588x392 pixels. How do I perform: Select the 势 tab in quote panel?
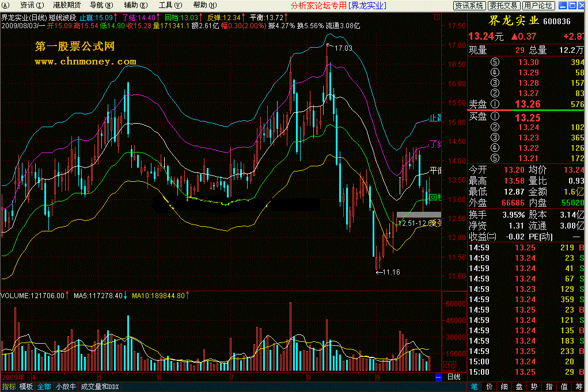tap(534, 387)
